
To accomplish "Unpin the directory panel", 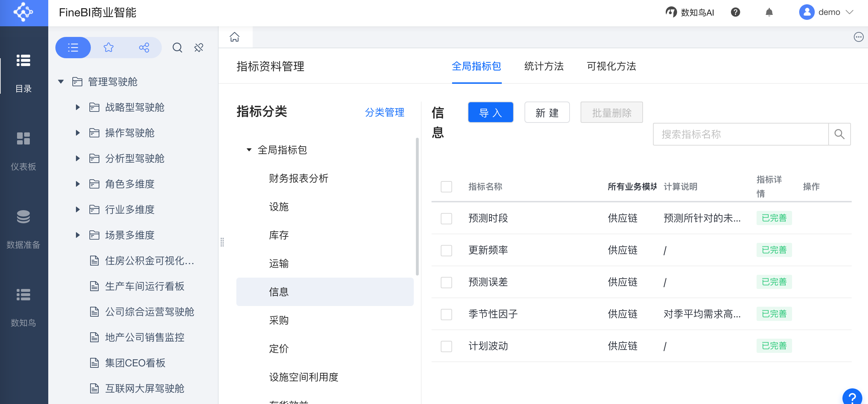I will [199, 48].
